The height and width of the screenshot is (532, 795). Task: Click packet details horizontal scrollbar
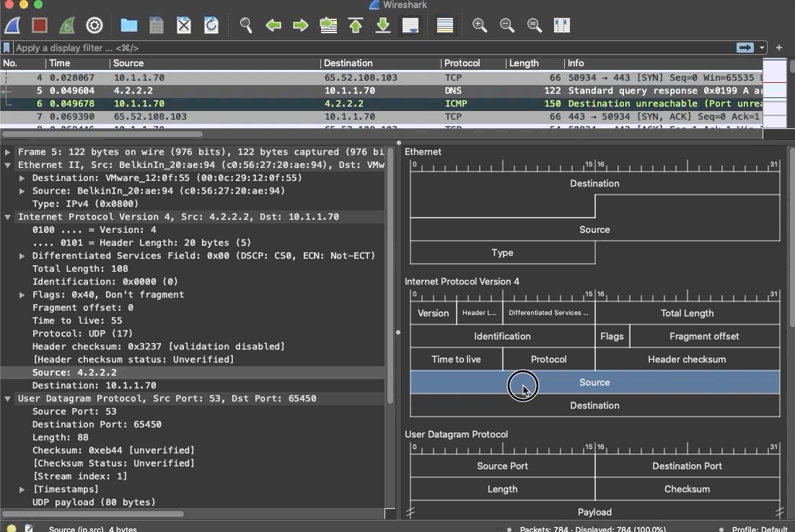pos(93,514)
